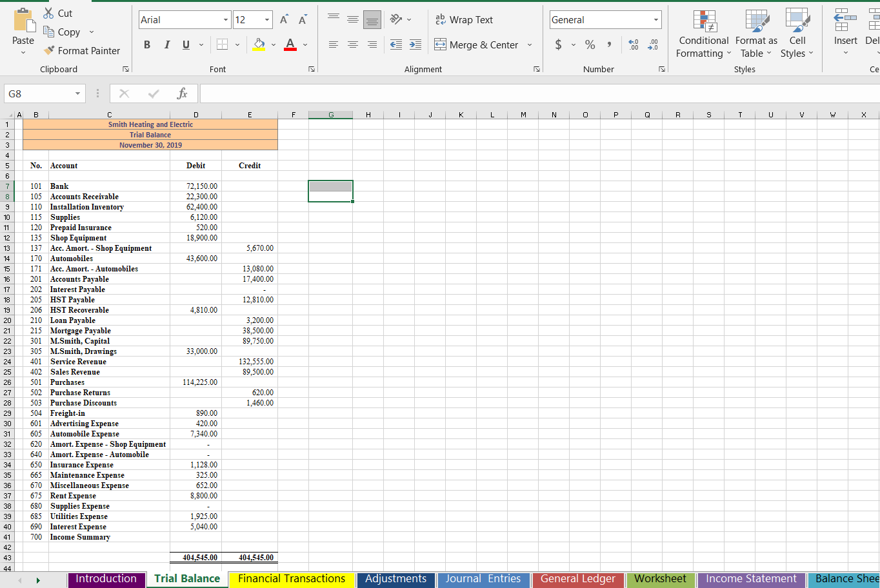Align text right
Screen dimensions: 880x588
click(372, 44)
